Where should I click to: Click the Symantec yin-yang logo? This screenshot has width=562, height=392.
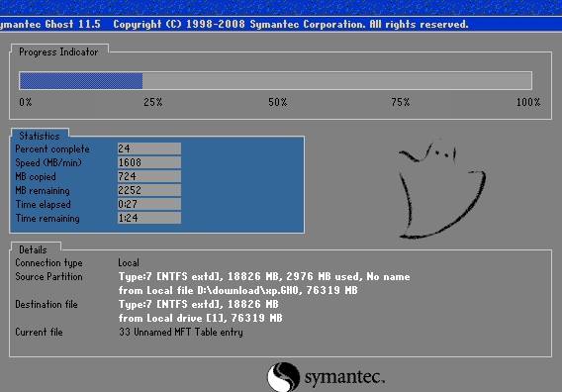(284, 376)
